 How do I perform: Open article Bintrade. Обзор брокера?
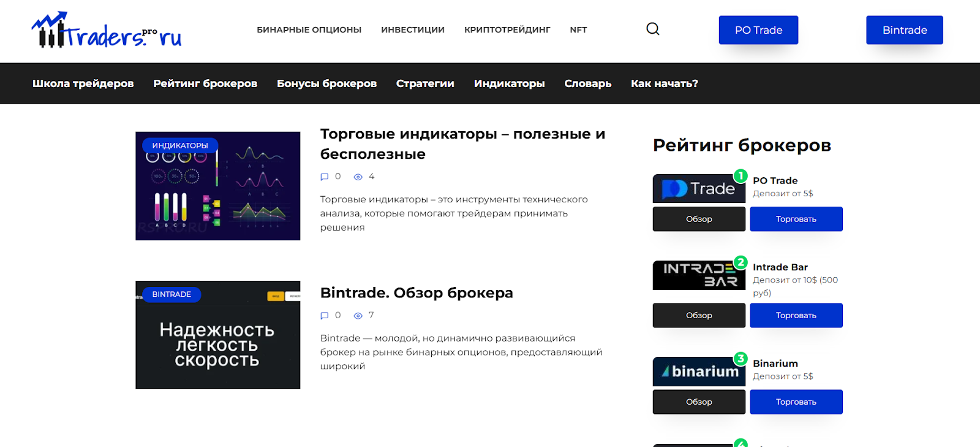pos(417,292)
